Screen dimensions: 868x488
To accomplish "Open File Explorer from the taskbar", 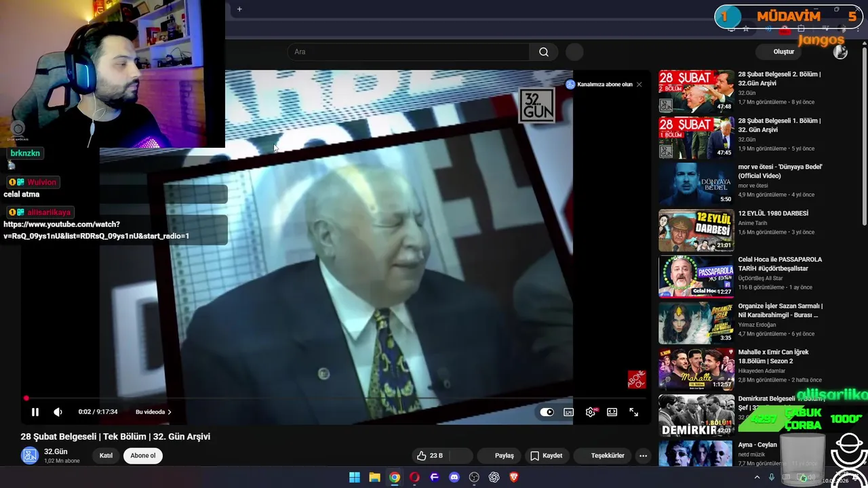I will tap(374, 477).
